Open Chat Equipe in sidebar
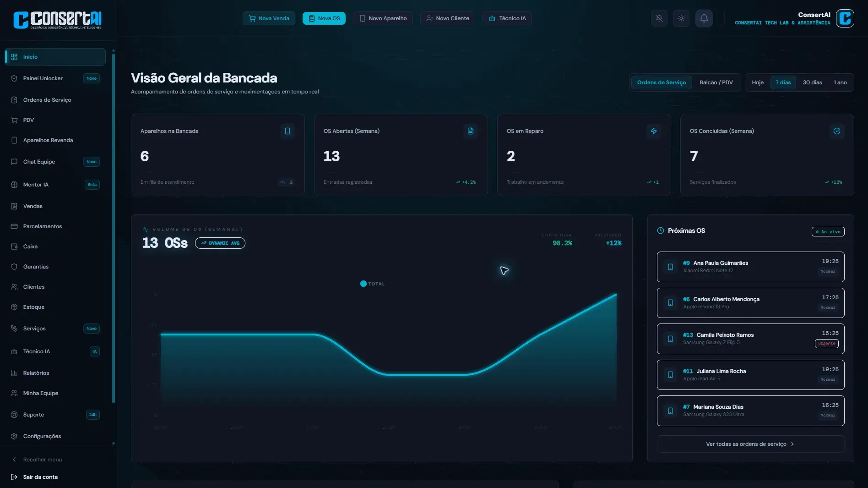This screenshot has height=488, width=868. (55, 162)
